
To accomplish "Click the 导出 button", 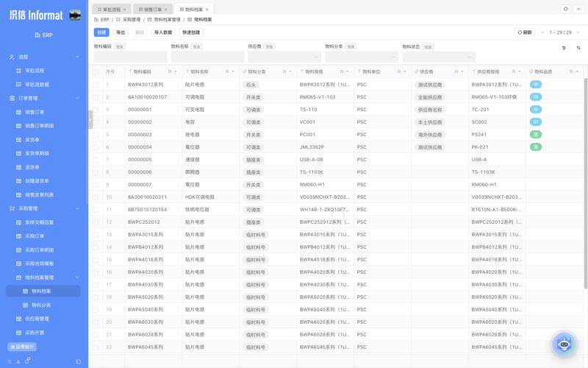I will (x=121, y=32).
